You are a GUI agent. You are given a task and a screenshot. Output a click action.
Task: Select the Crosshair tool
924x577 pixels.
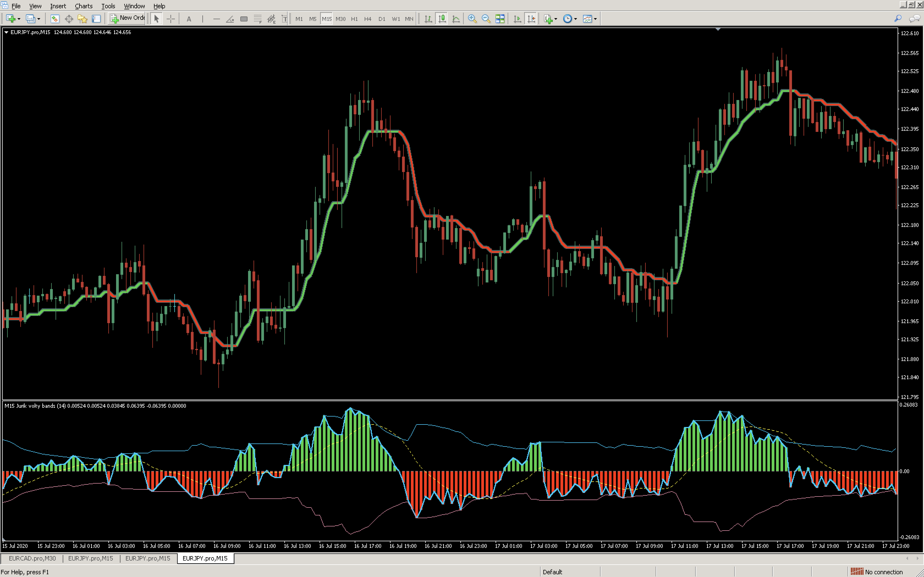[171, 19]
